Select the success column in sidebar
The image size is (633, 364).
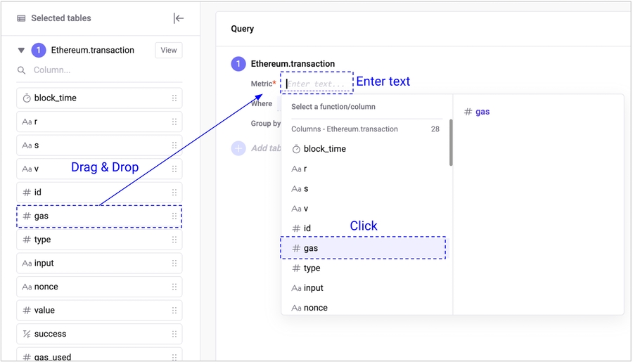(99, 334)
